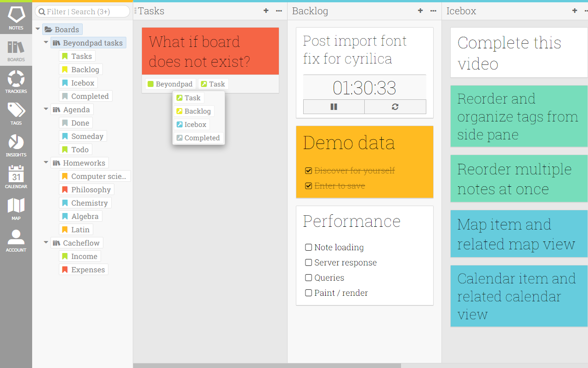Add a new note to Tasks column

click(266, 11)
